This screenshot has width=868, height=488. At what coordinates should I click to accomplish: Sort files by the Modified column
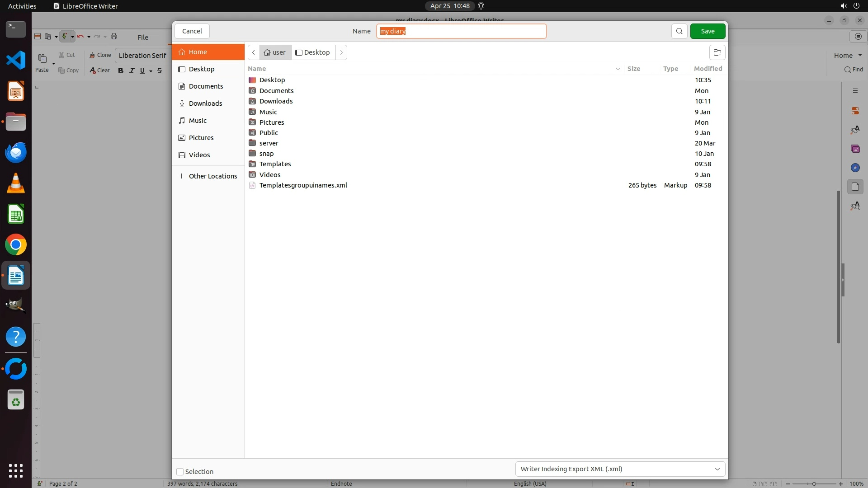pos(708,69)
